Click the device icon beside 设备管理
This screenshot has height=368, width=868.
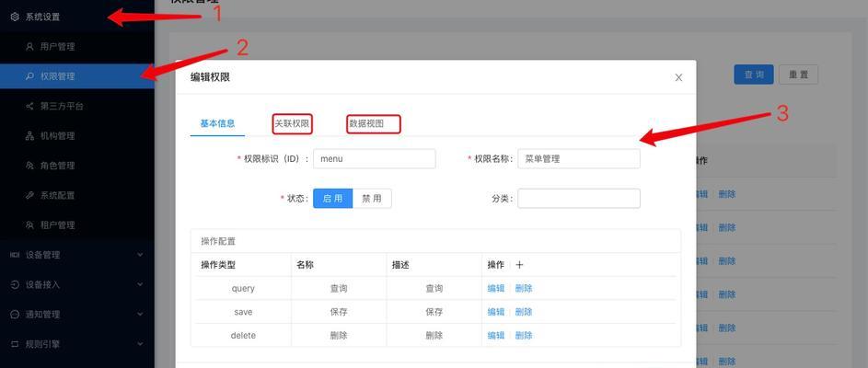[x=15, y=255]
